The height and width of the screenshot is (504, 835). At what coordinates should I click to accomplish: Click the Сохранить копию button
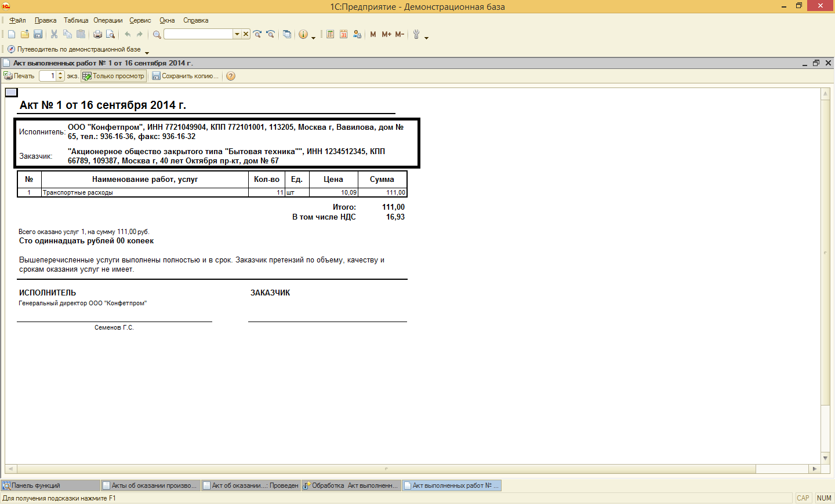(186, 76)
